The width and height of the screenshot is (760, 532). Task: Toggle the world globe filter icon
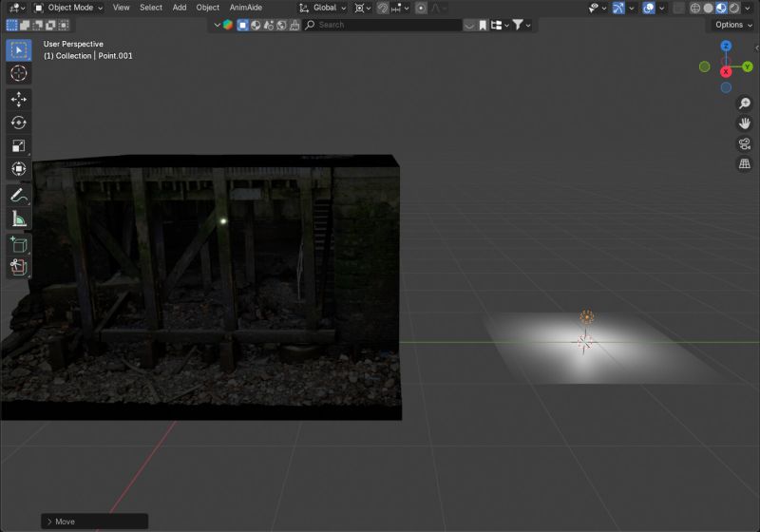[281, 25]
